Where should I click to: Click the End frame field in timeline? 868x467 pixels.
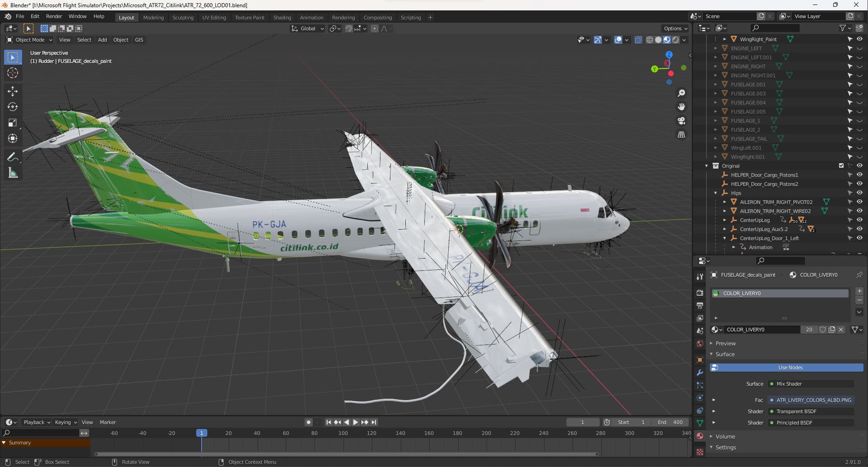[x=670, y=422]
